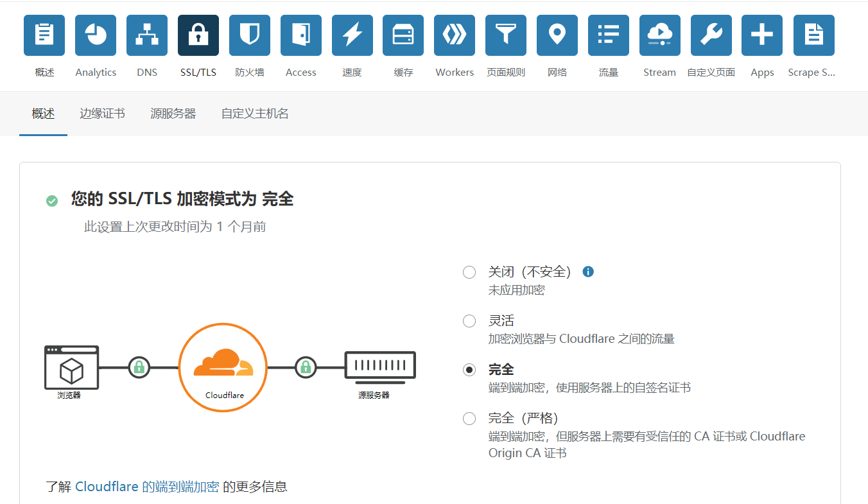This screenshot has height=504, width=868.
Task: Switch to the 概述 sub-tab
Action: [x=44, y=114]
